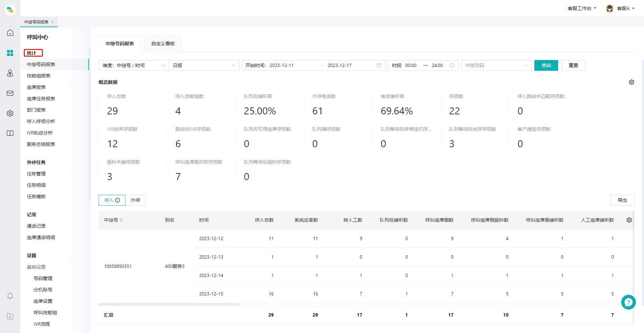The width and height of the screenshot is (644, 333).
Task: Click the 查询 query button
Action: tap(546, 65)
